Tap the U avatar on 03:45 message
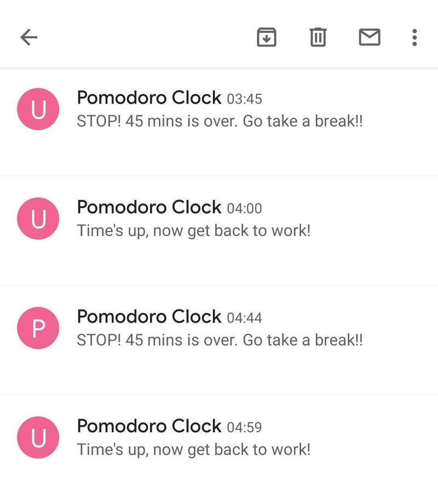Image resolution: width=438 pixels, height=504 pixels. (38, 109)
